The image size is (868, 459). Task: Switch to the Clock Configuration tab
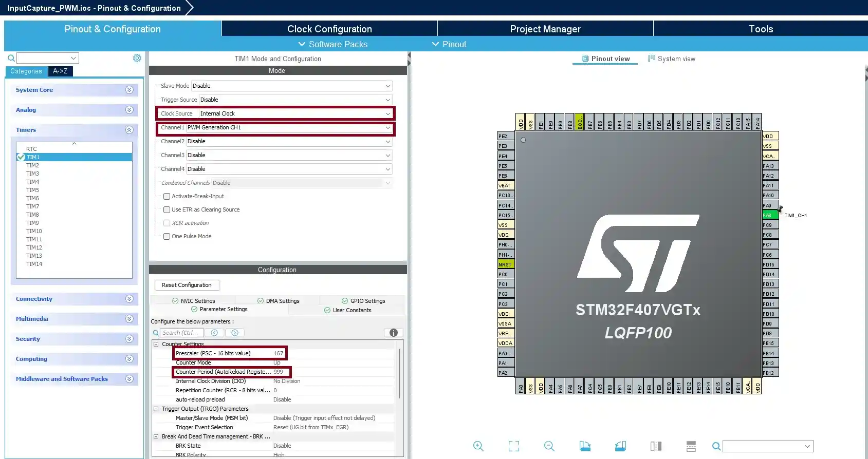(x=329, y=29)
